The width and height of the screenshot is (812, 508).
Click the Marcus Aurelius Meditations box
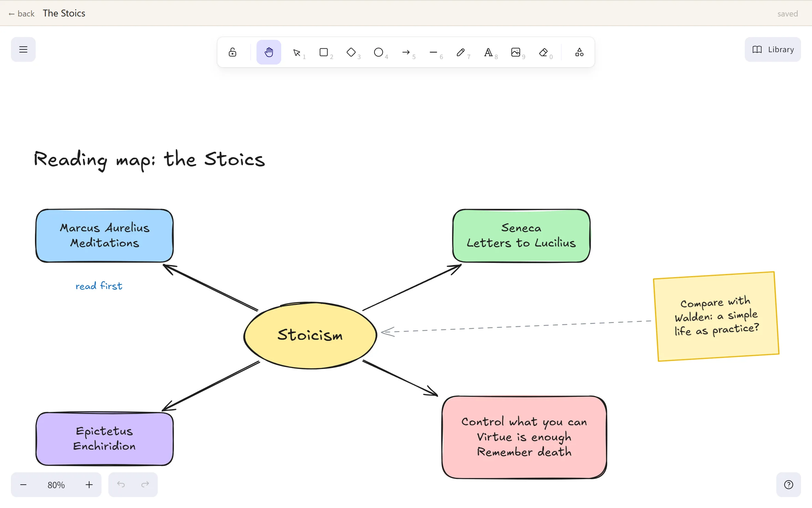pyautogui.click(x=105, y=236)
